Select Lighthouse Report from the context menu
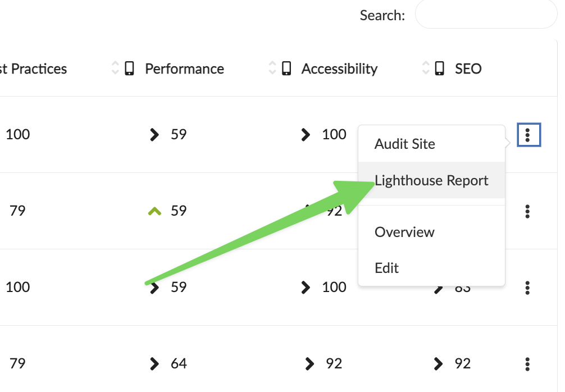 coord(431,181)
